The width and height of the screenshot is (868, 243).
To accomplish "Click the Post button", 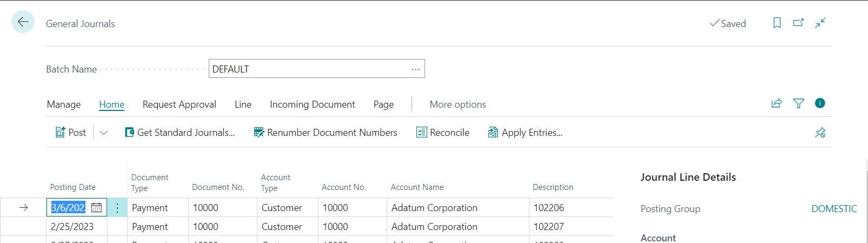I will click(x=71, y=133).
